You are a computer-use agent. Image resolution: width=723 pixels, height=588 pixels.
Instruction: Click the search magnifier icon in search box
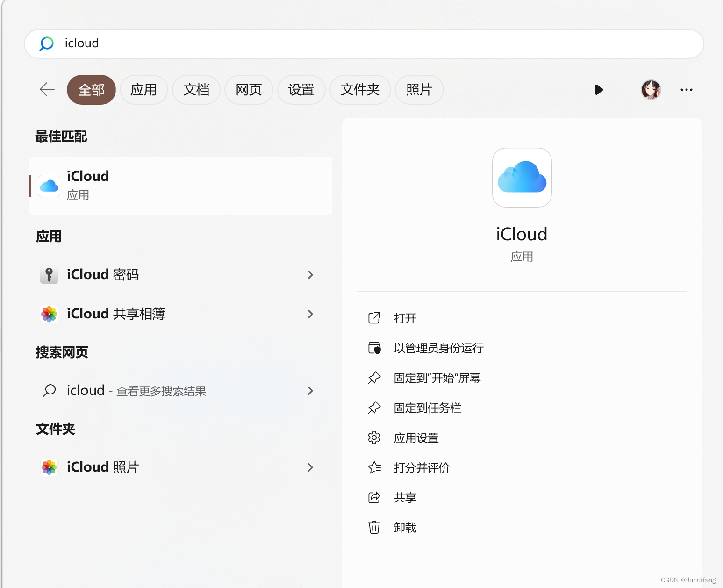tap(46, 43)
